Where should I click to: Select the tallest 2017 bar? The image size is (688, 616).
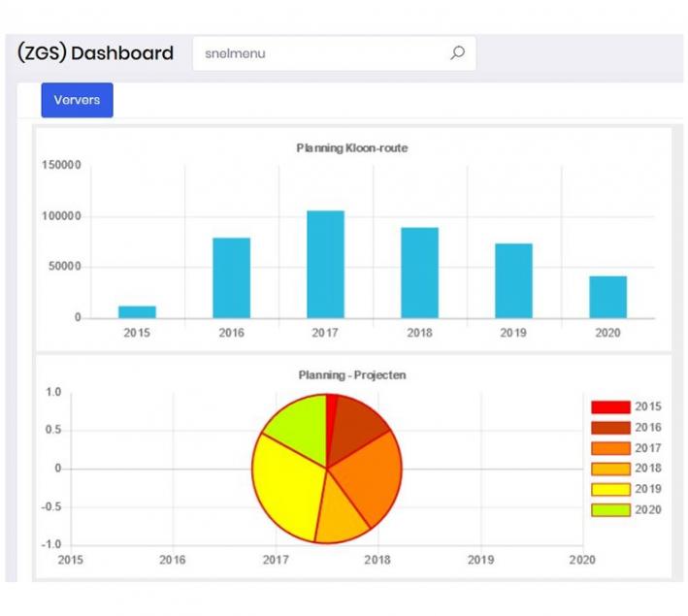pos(325,265)
